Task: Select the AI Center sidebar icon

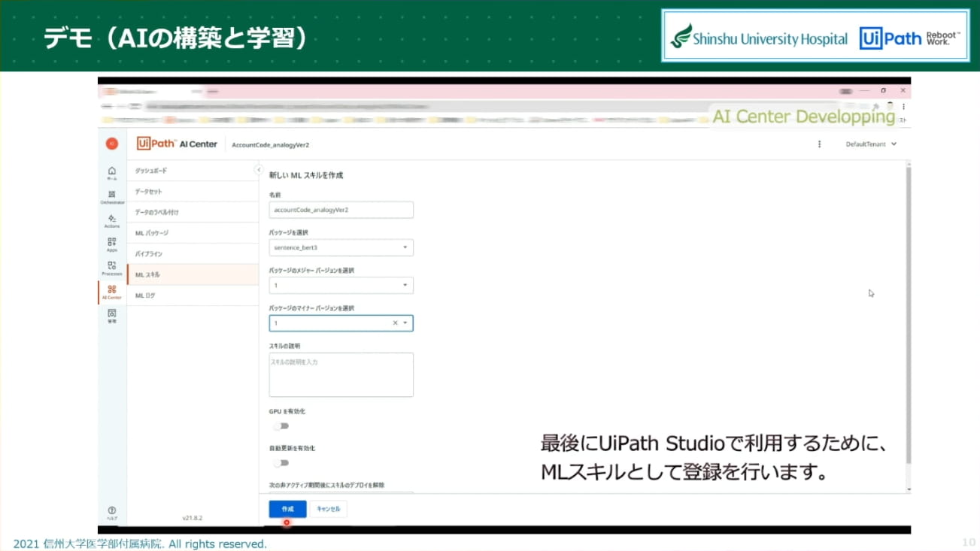Action: 112,292
